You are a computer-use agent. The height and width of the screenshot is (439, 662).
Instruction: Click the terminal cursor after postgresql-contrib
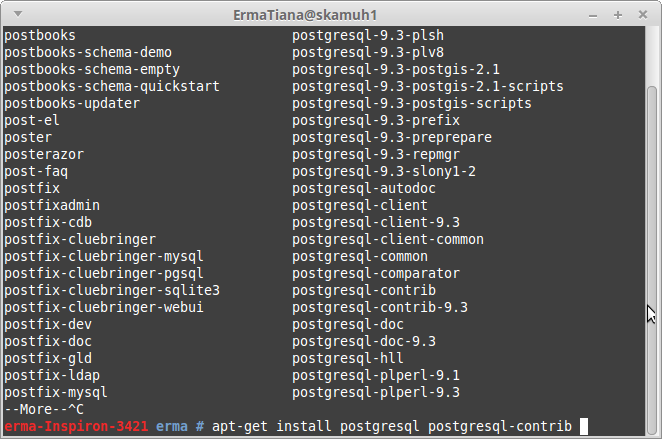click(583, 426)
